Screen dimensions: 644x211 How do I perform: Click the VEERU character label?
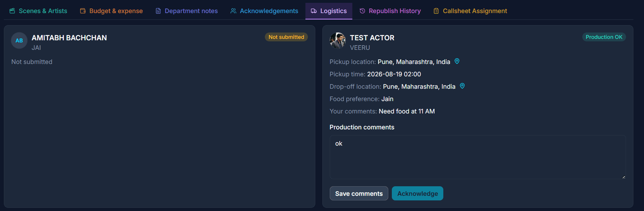(x=360, y=48)
